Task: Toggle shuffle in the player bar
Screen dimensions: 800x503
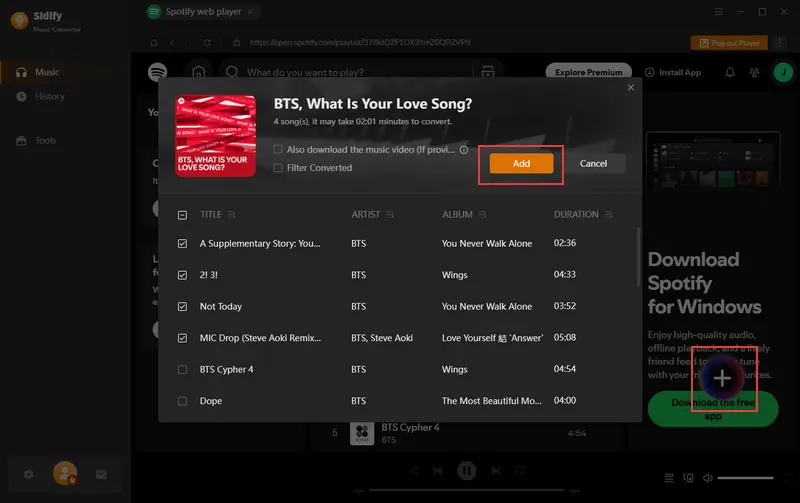Action: pos(414,470)
